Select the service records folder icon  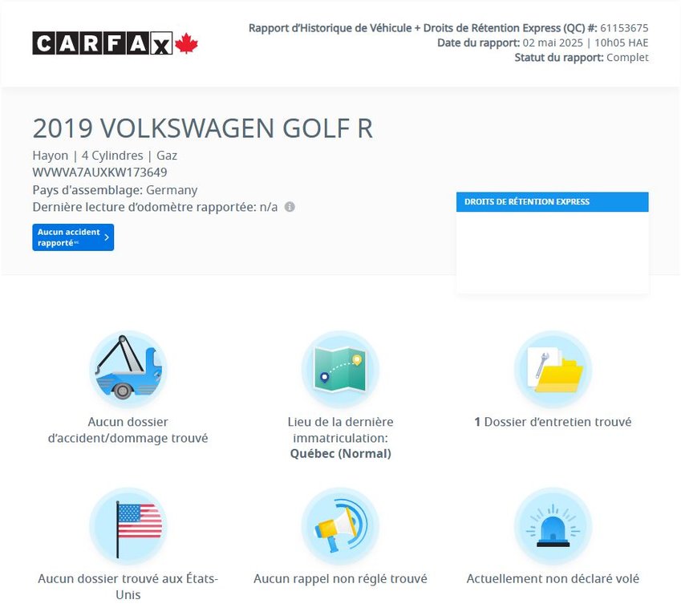coord(553,369)
